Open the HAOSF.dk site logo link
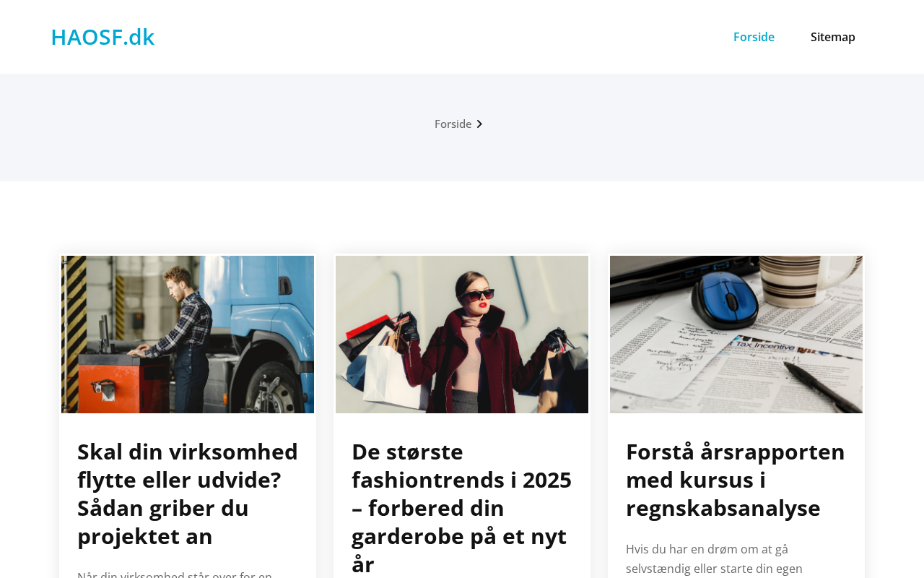Image resolution: width=924 pixels, height=578 pixels. click(x=103, y=37)
